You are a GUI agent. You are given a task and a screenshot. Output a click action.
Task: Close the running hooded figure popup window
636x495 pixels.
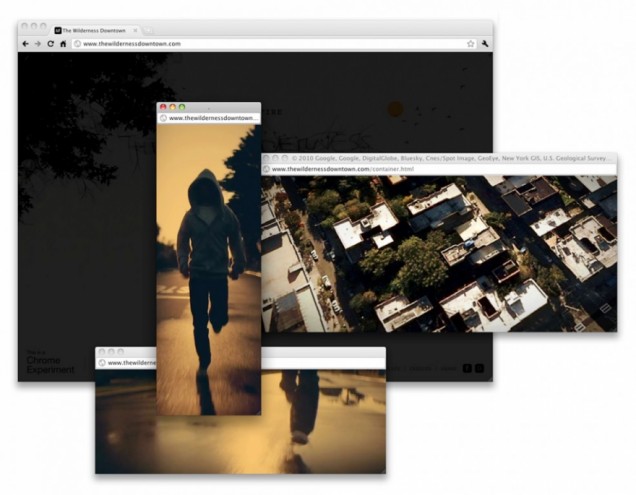point(163,107)
